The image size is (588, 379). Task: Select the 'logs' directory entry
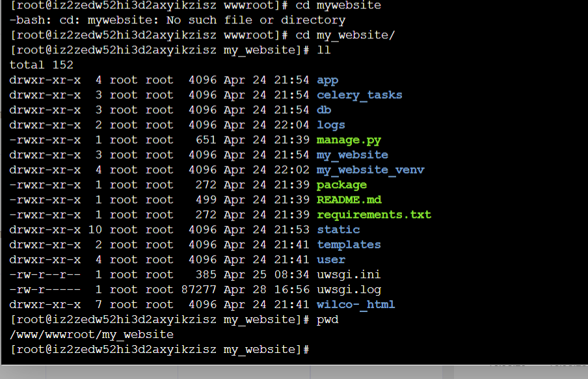pos(330,125)
